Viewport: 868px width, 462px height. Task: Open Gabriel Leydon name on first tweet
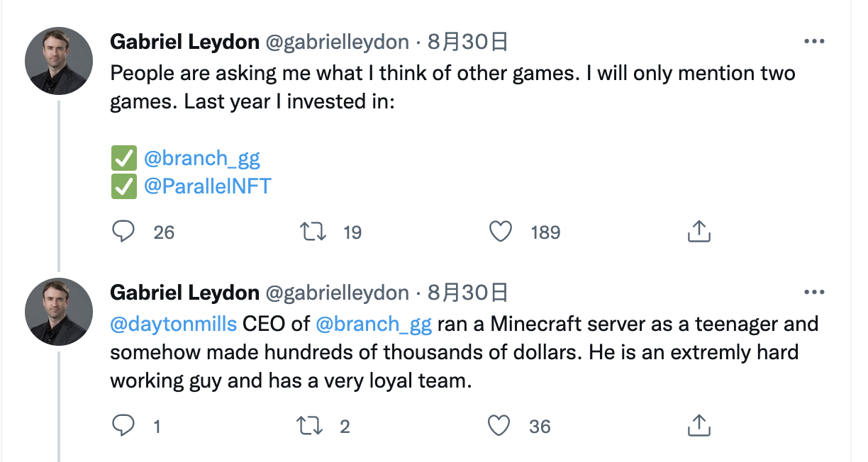tap(184, 42)
